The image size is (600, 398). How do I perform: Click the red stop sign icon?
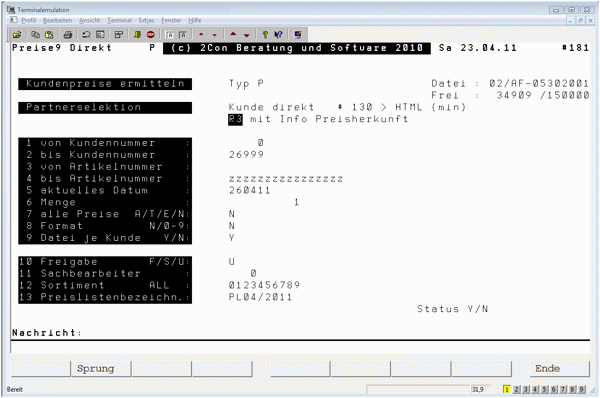tap(151, 35)
